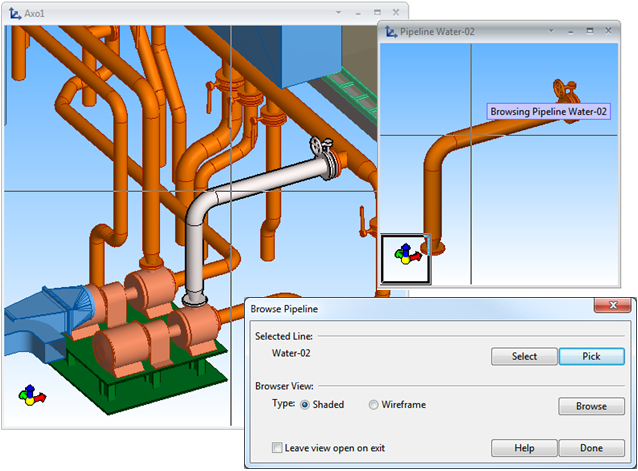This screenshot has height=471, width=638.
Task: Click the Pipeline Water-02 window title icon
Action: [389, 32]
